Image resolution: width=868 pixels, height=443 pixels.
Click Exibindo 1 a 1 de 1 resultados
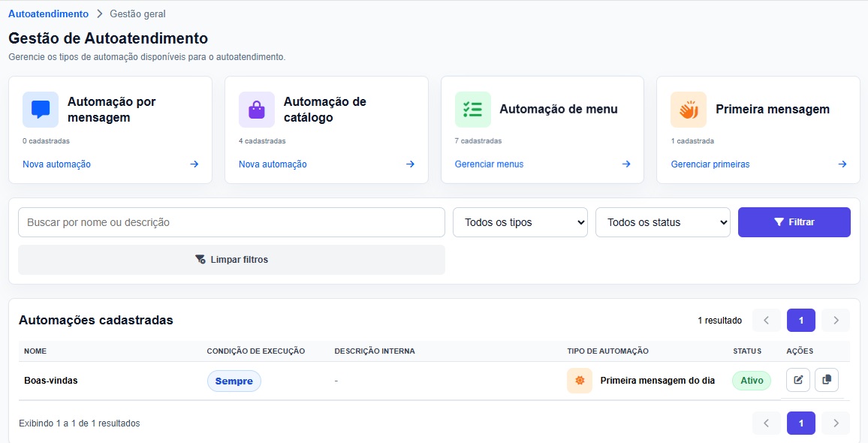79,423
